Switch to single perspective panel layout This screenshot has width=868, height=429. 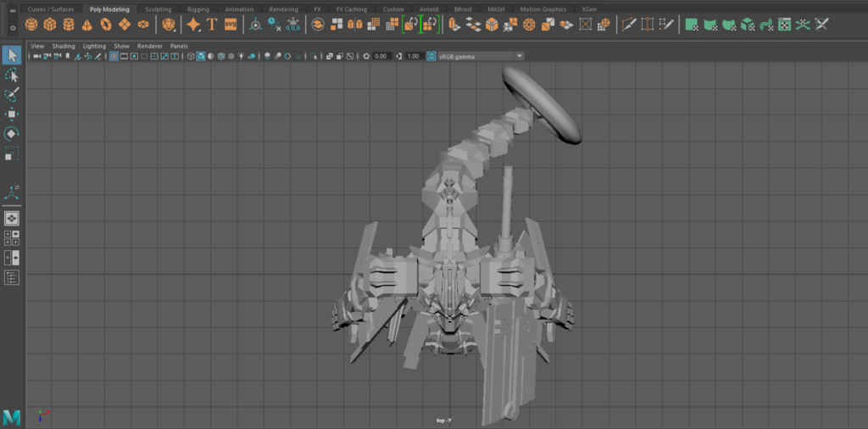point(12,218)
